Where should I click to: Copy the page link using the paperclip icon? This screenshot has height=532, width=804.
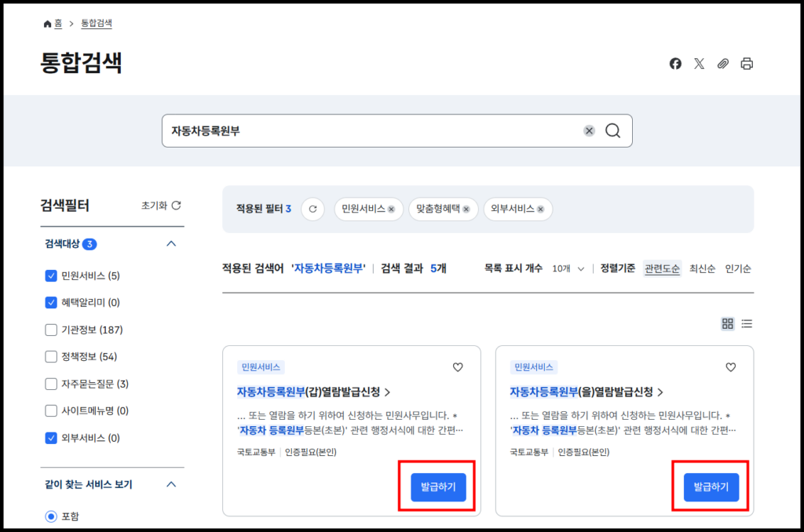click(723, 64)
